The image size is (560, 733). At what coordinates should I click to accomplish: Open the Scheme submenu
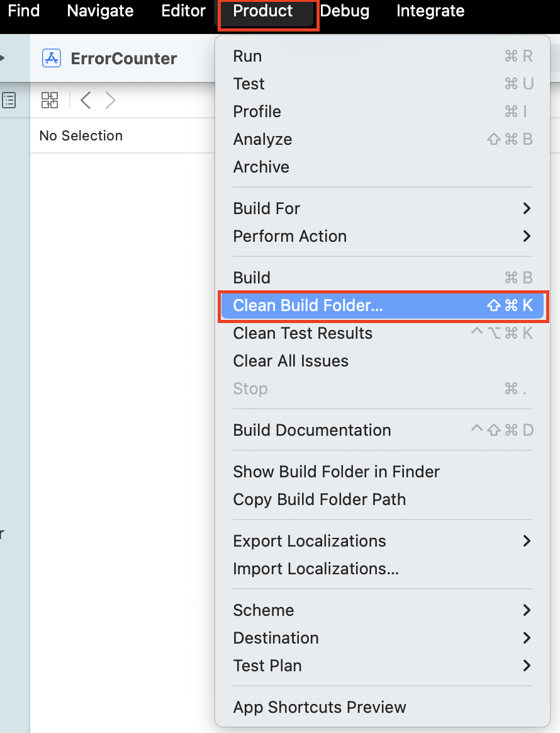pos(264,610)
